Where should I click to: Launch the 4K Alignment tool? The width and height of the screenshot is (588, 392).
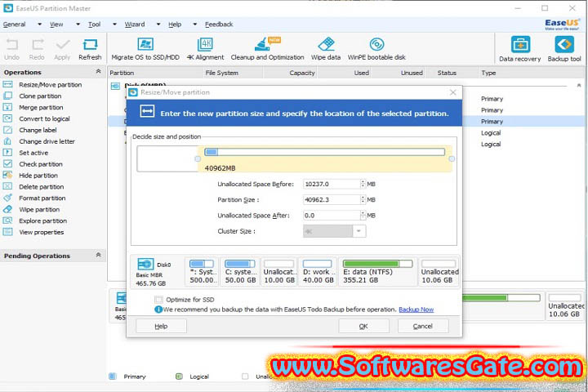coord(205,49)
